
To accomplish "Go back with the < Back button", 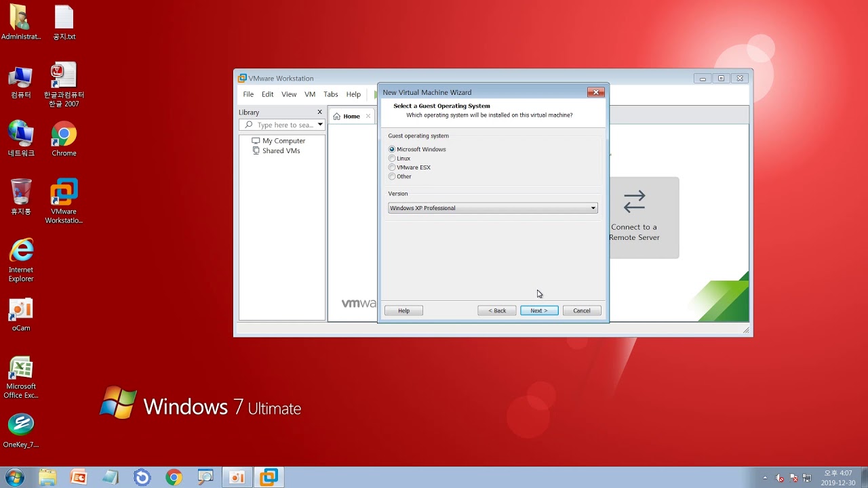I will 497,310.
